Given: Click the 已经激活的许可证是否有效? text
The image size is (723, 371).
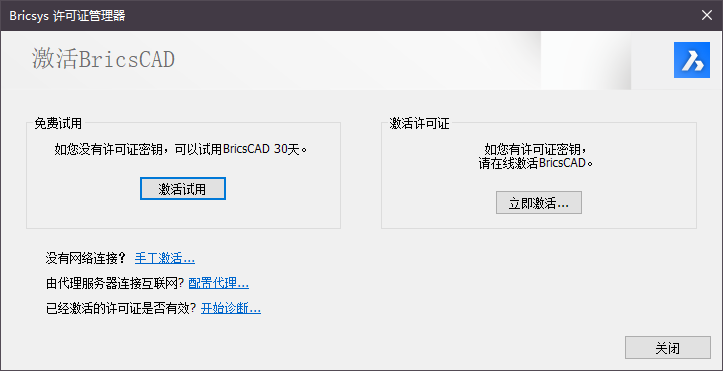Looking at the screenshot, I should (121, 308).
